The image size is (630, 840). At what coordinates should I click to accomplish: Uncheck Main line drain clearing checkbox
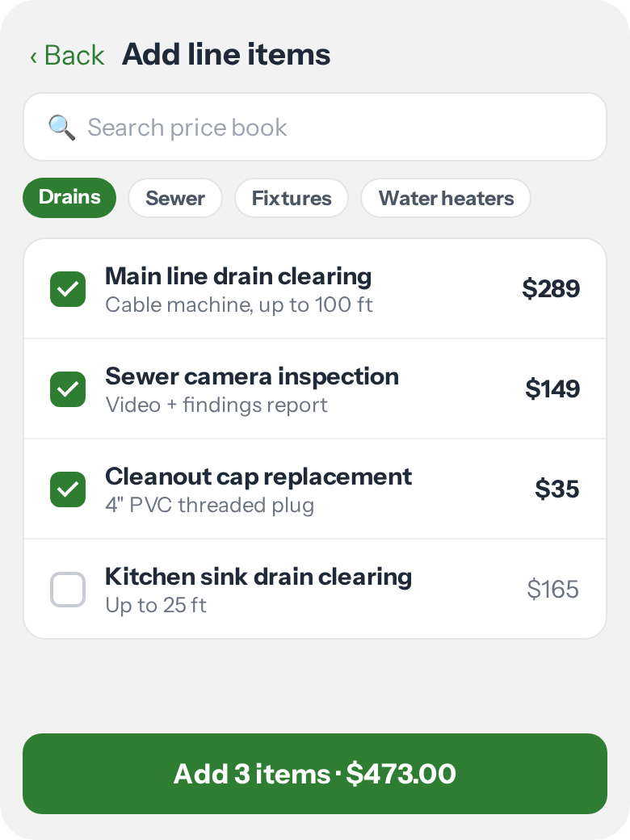pos(68,289)
